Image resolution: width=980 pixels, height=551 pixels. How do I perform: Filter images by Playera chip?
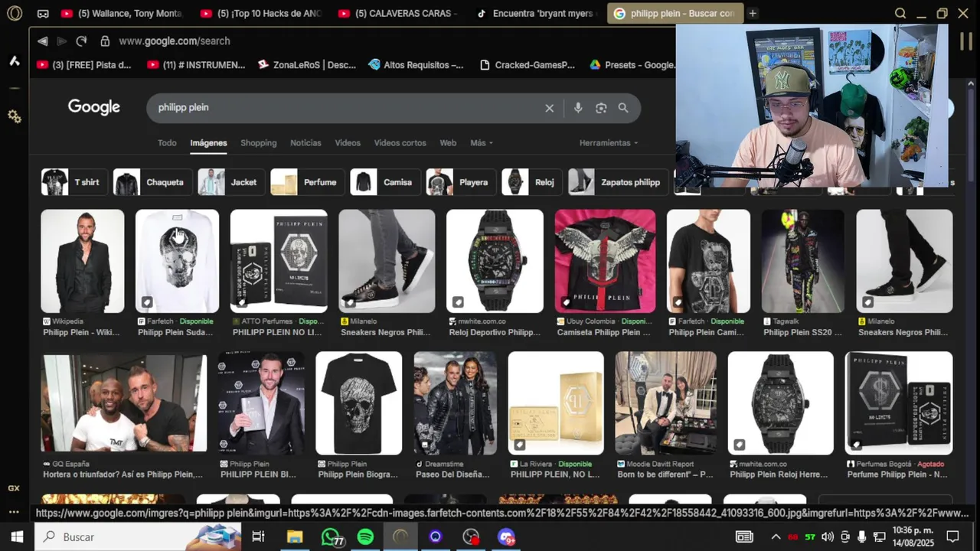tap(460, 182)
